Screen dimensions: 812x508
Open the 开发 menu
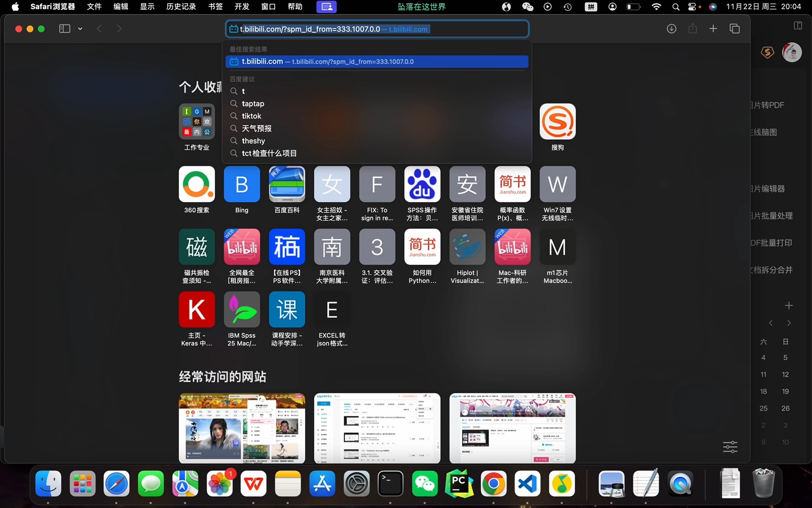pyautogui.click(x=242, y=7)
